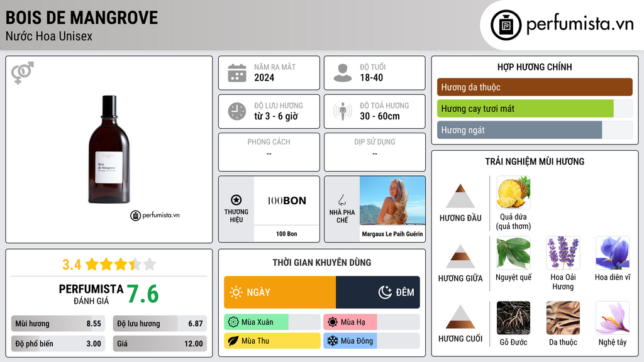644x362 pixels.
Task: Click the 2024 release year value
Action: tap(264, 77)
